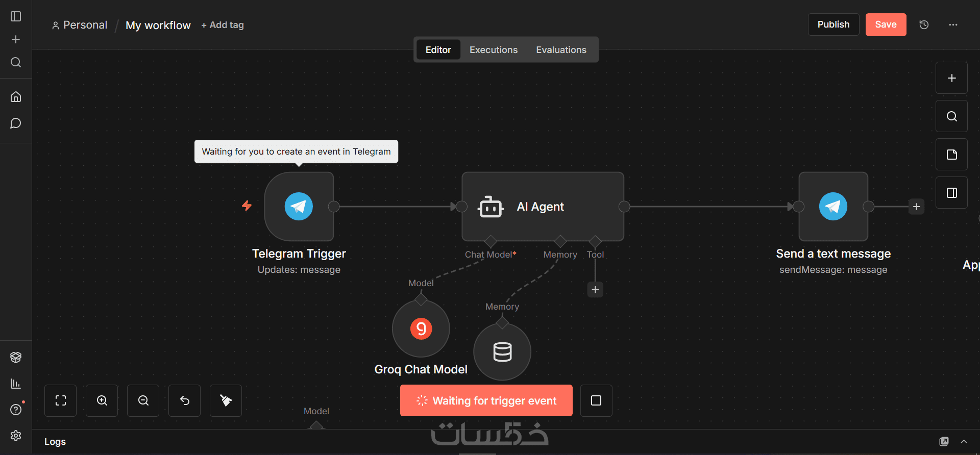Open the three-dot more options menu
Screen dimensions: 980x455
(953, 24)
